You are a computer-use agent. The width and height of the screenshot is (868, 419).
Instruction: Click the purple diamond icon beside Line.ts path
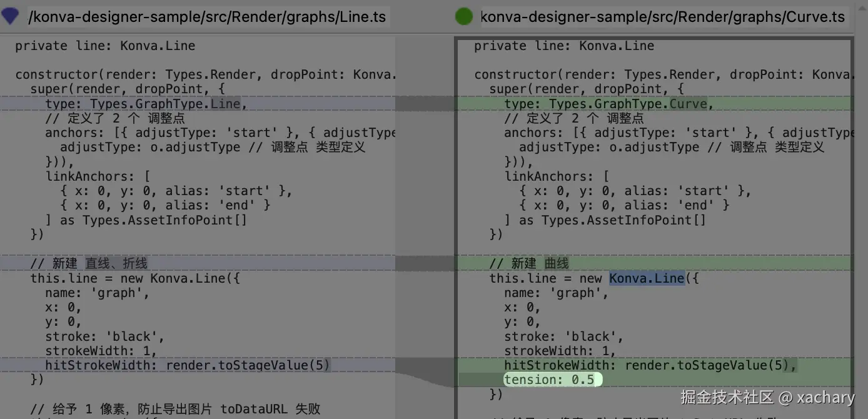[10, 16]
